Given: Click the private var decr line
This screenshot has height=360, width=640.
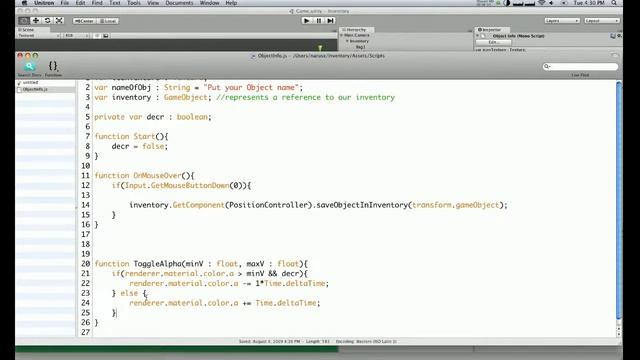Looking at the screenshot, I should click(x=153, y=117).
